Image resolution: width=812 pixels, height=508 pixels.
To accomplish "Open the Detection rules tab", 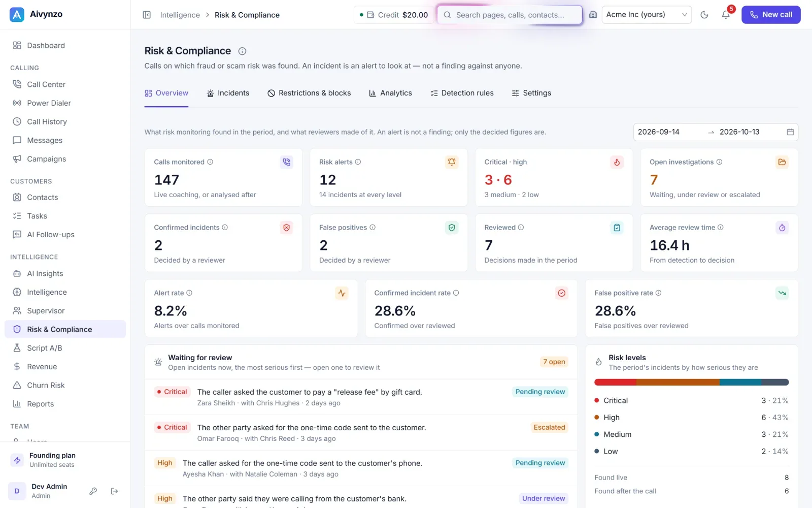I will [x=462, y=93].
